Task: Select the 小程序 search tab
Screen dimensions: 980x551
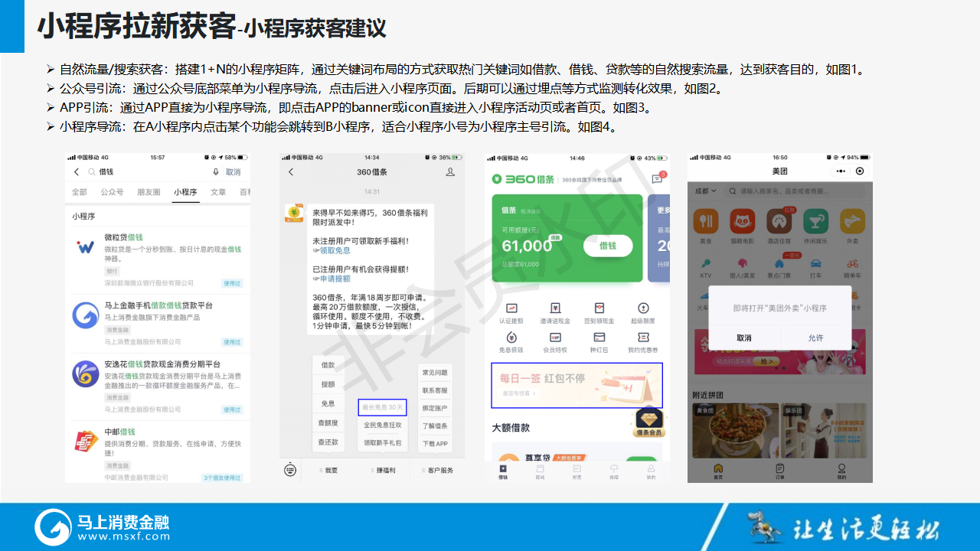Action: click(x=185, y=192)
